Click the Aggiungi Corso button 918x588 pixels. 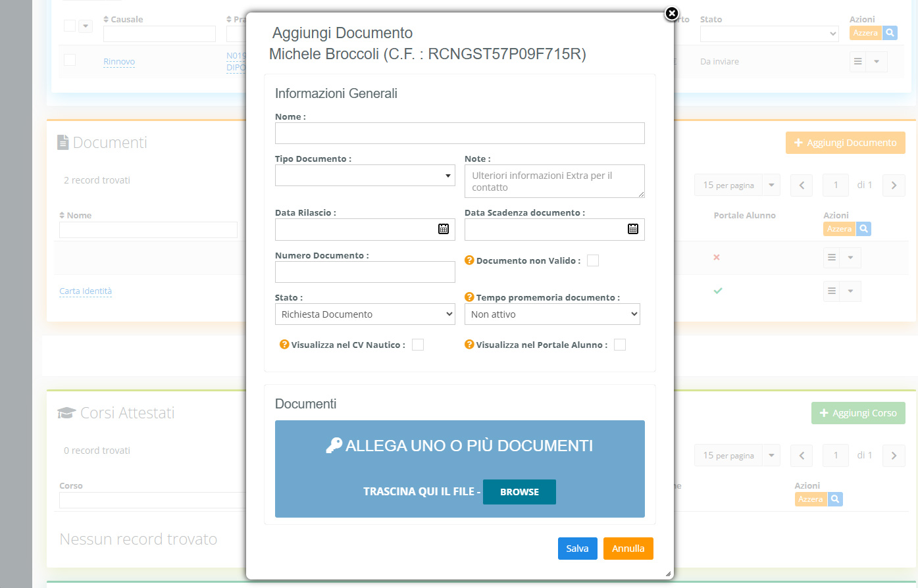pos(858,413)
